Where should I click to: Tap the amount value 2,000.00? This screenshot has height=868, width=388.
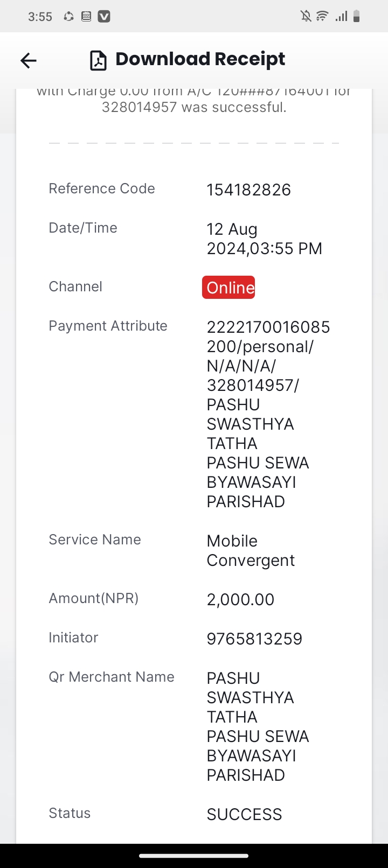pos(240,599)
